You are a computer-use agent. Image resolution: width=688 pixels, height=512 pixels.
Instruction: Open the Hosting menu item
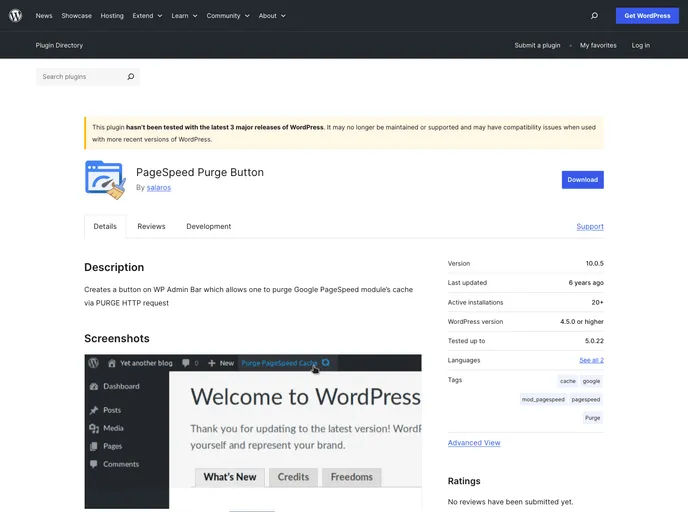[112, 16]
